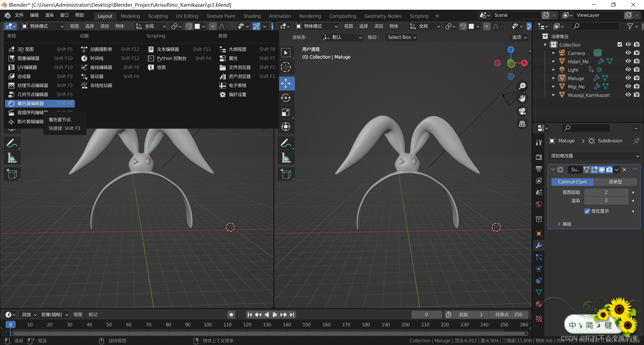Switch to the Modeling workspace tab
Image resolution: width=644 pixels, height=345 pixels.
(130, 16)
